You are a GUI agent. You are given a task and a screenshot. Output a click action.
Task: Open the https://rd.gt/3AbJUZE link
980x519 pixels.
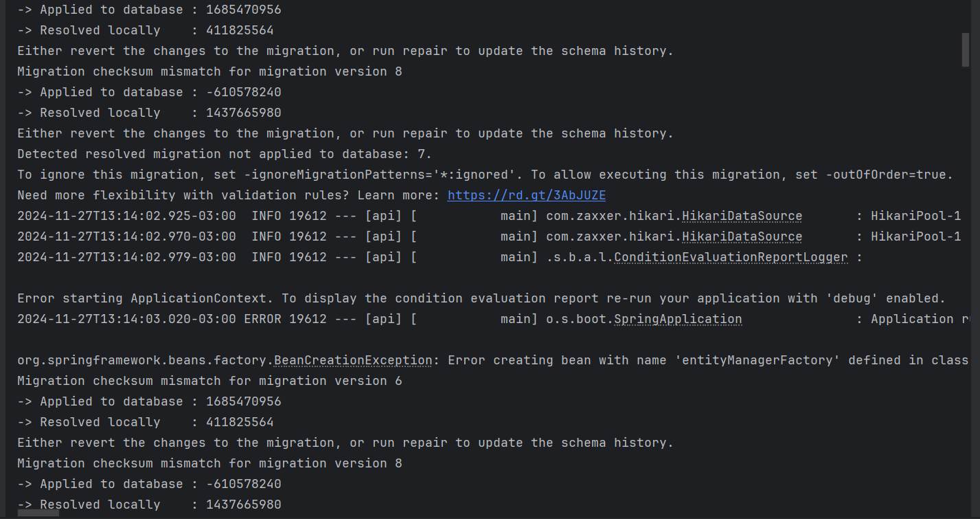pos(527,195)
